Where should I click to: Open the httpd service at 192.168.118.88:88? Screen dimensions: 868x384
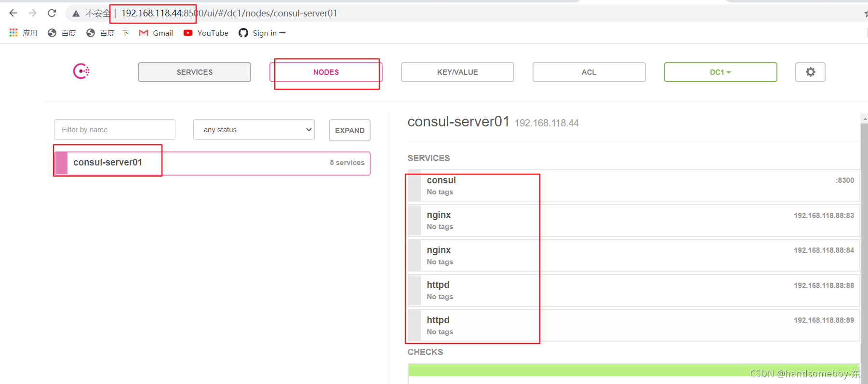click(x=633, y=290)
